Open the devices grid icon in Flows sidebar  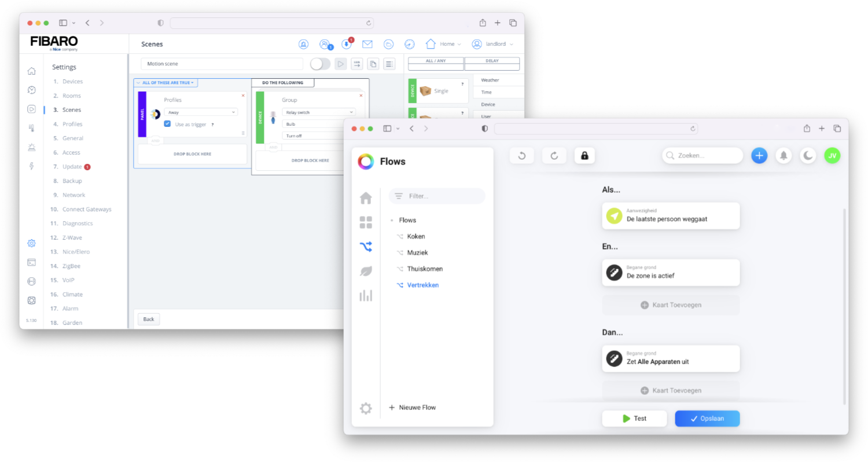[x=366, y=222]
